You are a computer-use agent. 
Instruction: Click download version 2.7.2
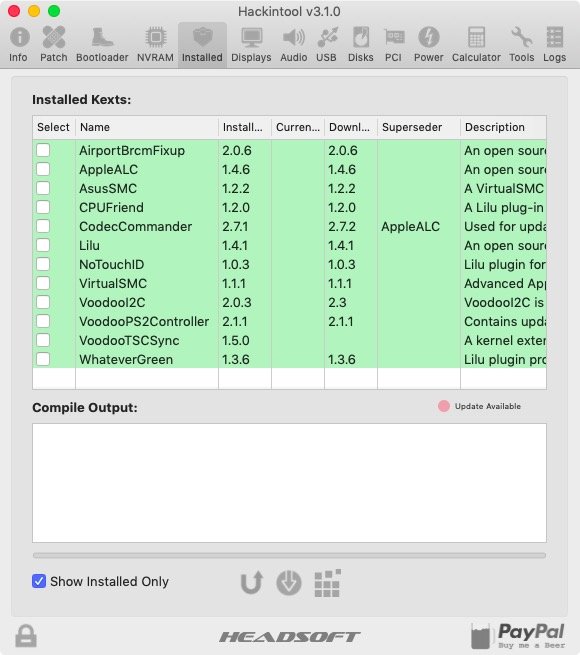(x=342, y=226)
